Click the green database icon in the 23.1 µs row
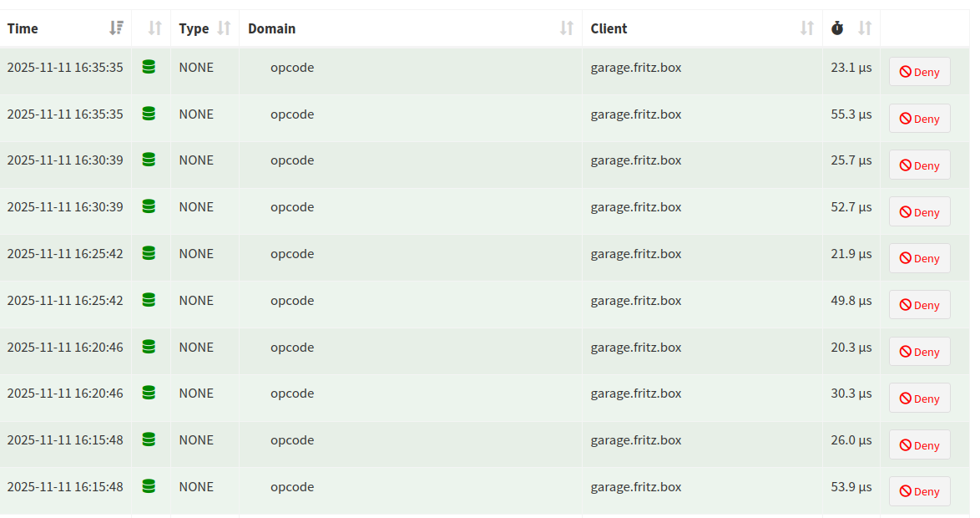The height and width of the screenshot is (518, 980). [149, 67]
